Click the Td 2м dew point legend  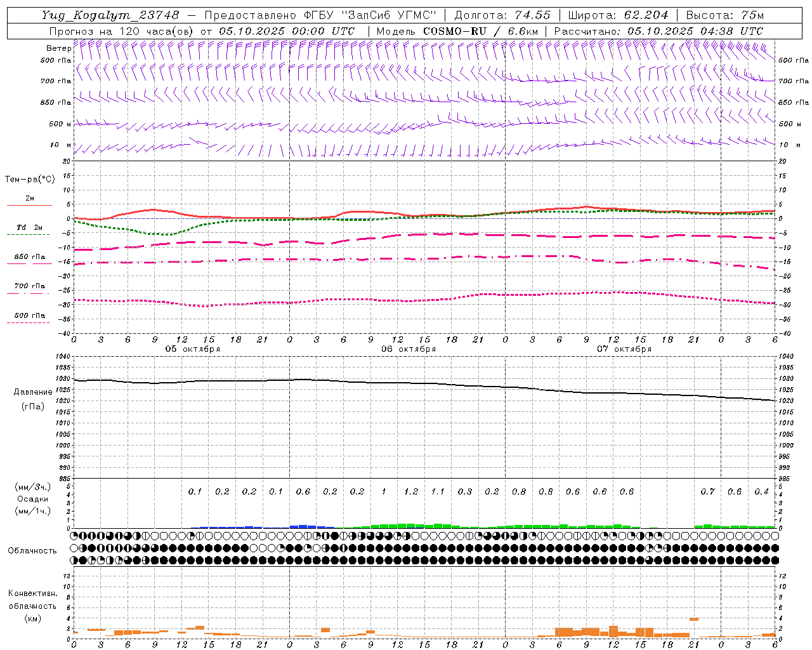point(29,227)
